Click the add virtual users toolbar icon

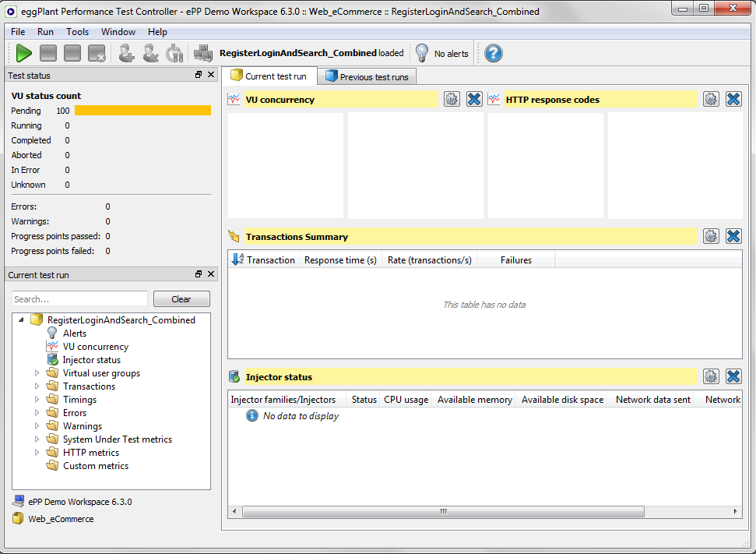125,53
